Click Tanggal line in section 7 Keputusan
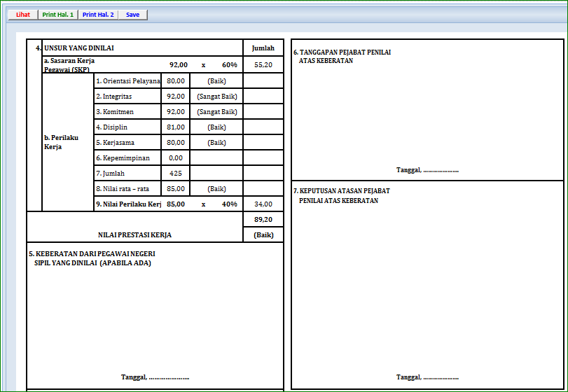 (427, 377)
